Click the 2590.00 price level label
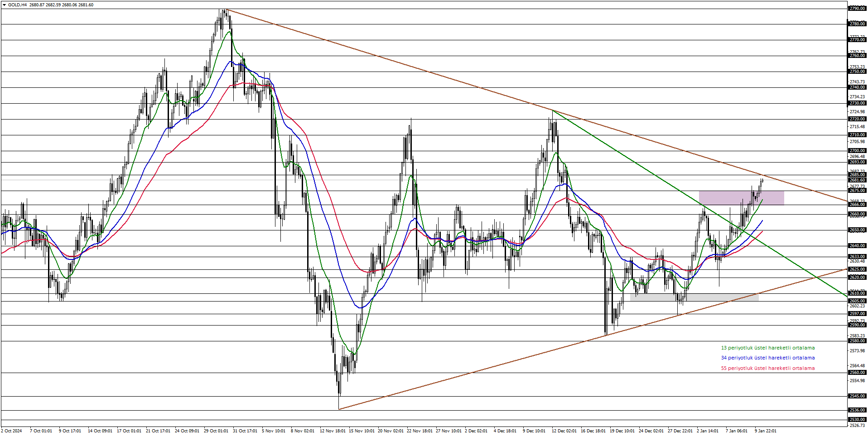Image resolution: width=868 pixels, height=436 pixels. coord(857,325)
